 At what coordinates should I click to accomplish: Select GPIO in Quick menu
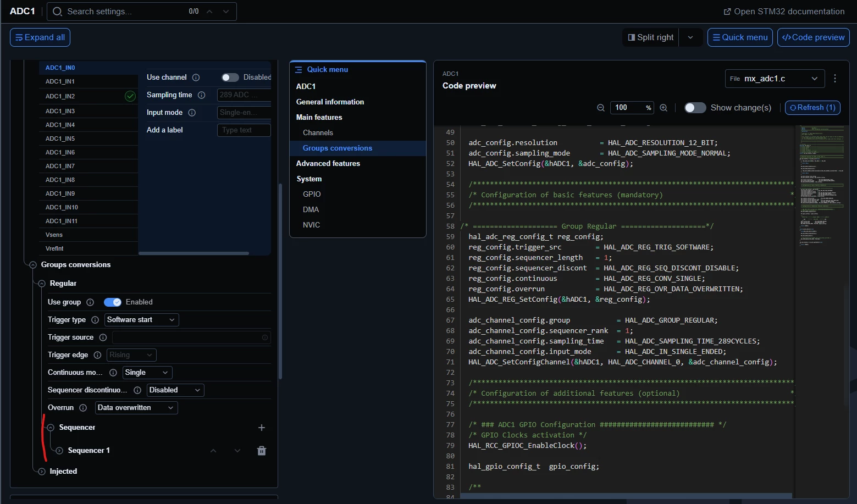click(312, 195)
